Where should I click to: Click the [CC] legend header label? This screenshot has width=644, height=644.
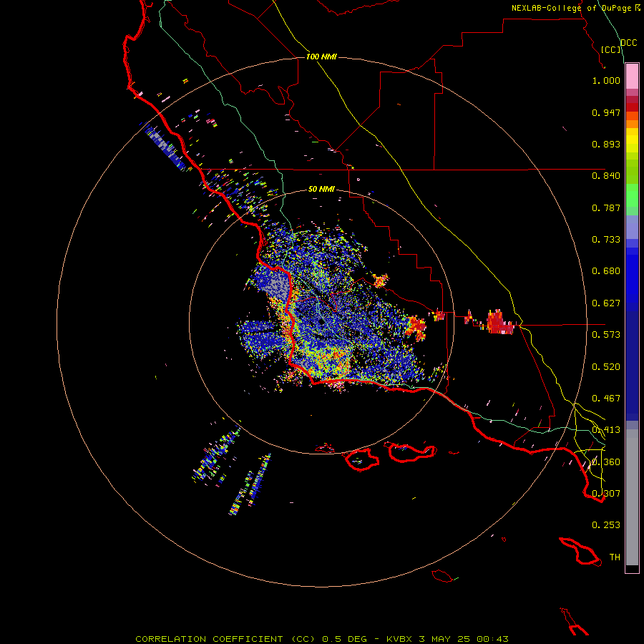pyautogui.click(x=611, y=49)
